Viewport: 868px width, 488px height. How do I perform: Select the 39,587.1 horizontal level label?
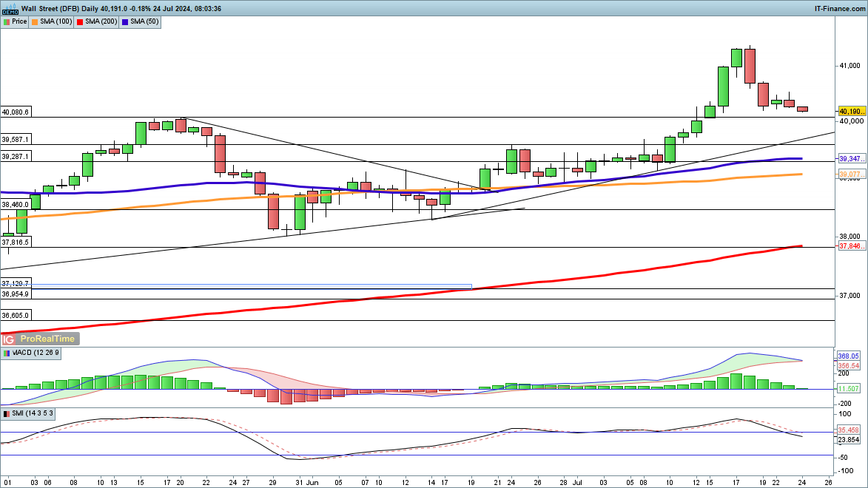pyautogui.click(x=16, y=140)
